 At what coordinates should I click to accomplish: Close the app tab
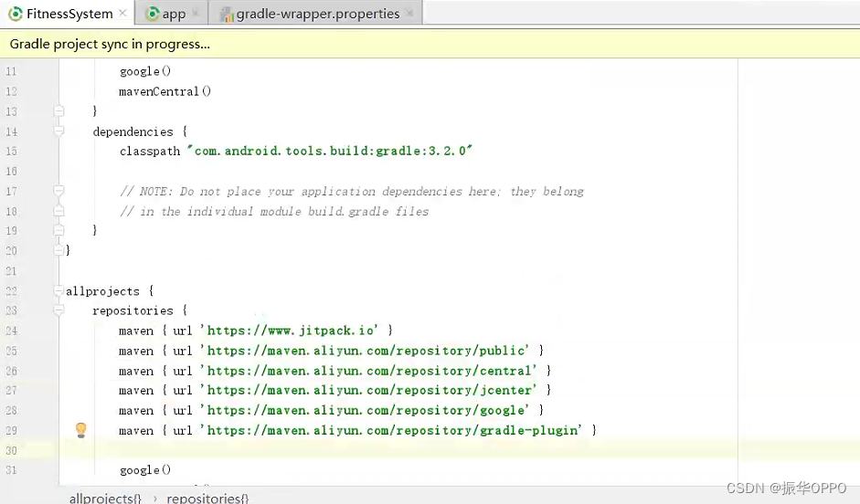point(196,13)
